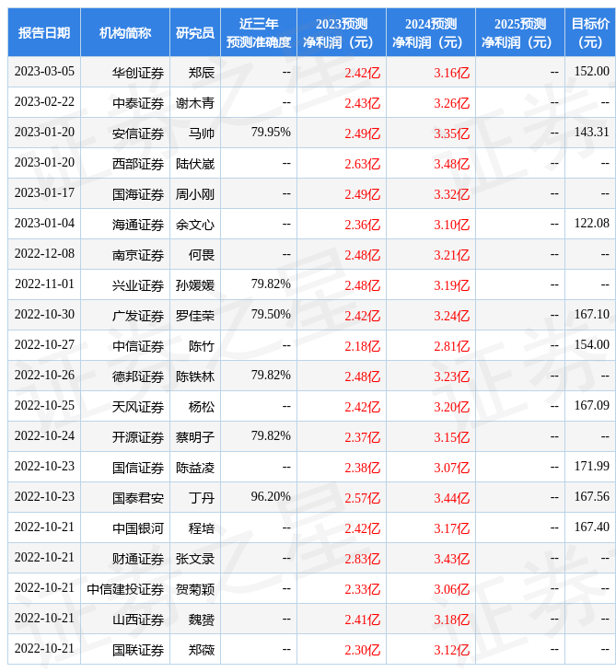Select researcher 陈铁林
Viewport: 616px width, 672px height.
[195, 377]
